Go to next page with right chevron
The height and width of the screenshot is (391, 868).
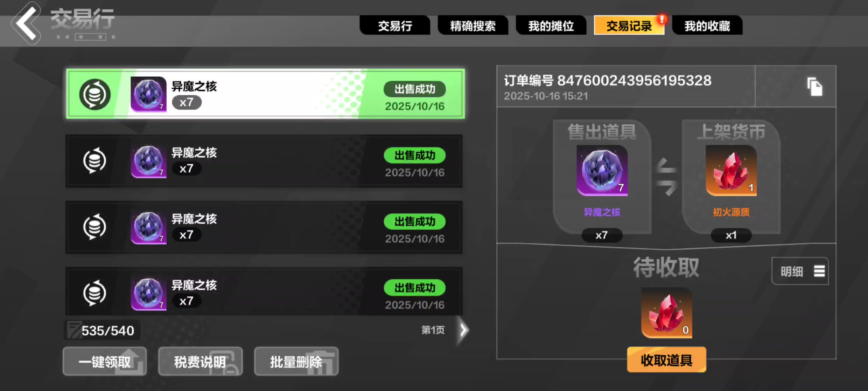click(x=463, y=330)
